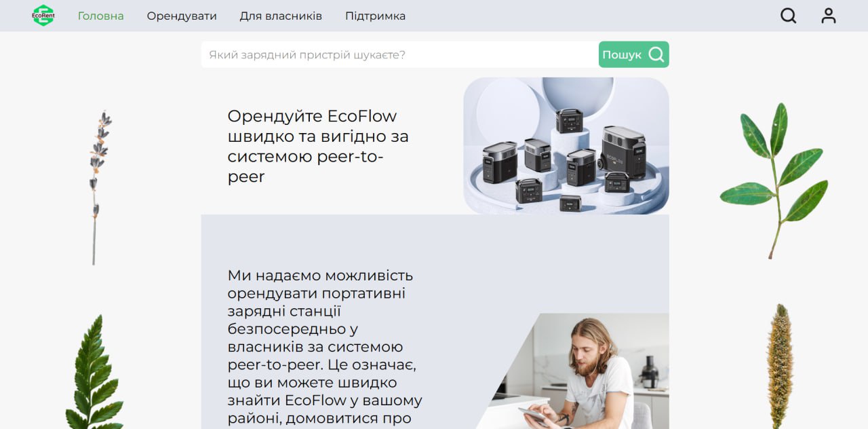The width and height of the screenshot is (868, 429).
Task: Click the green leafy branch image
Action: point(774,181)
